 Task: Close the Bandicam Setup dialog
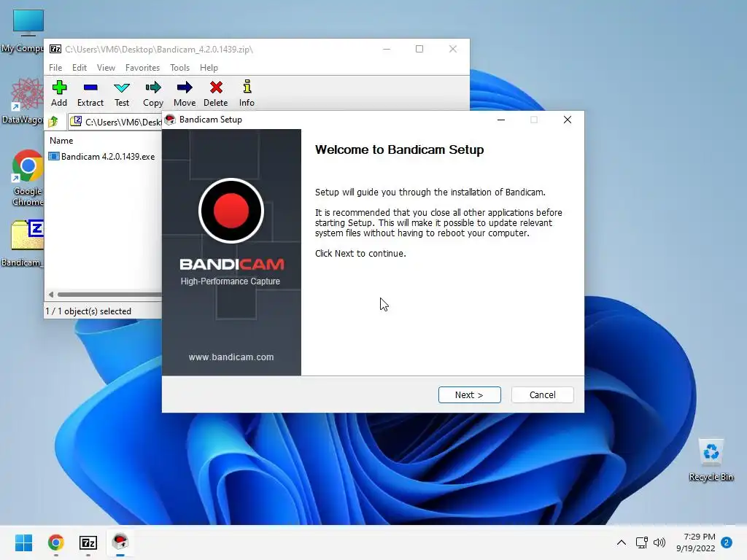tap(568, 120)
